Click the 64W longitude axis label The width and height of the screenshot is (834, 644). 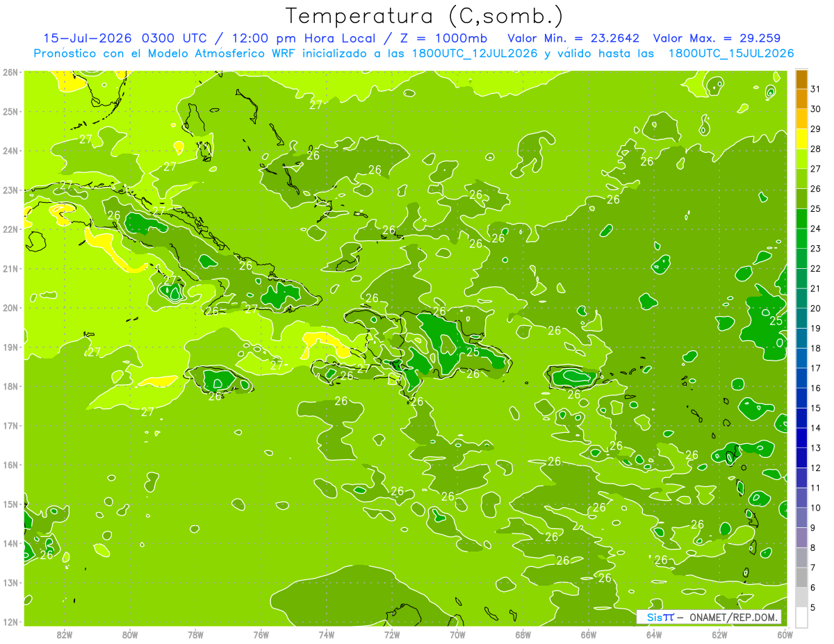tap(654, 634)
